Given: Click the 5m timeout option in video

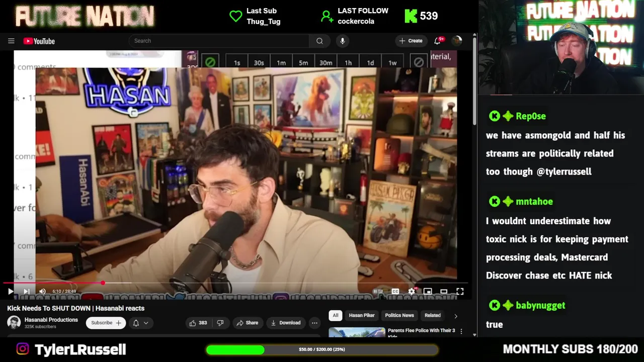Looking at the screenshot, I should tap(303, 63).
